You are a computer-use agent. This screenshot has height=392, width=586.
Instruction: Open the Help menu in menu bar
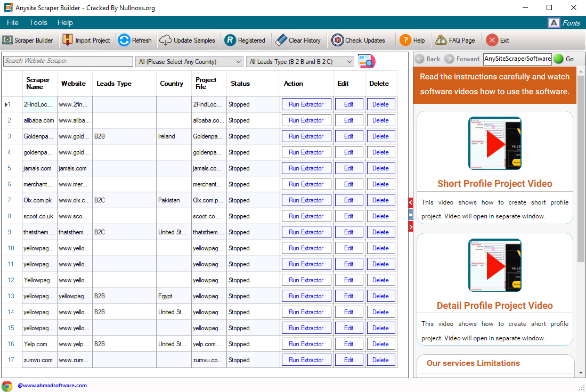(x=65, y=22)
